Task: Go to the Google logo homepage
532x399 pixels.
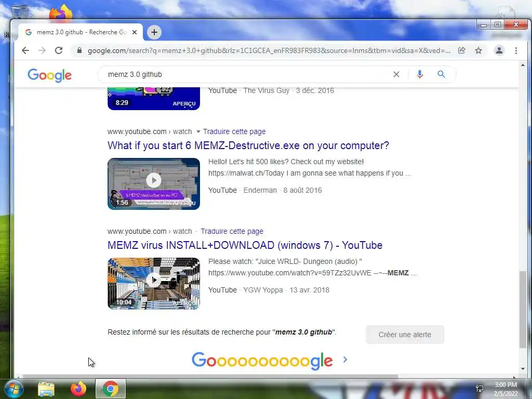Action: pos(49,75)
